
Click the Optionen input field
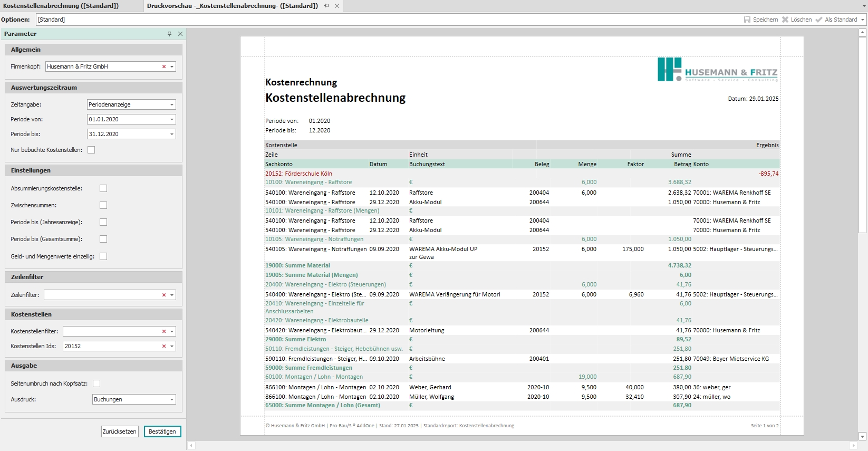tap(389, 20)
